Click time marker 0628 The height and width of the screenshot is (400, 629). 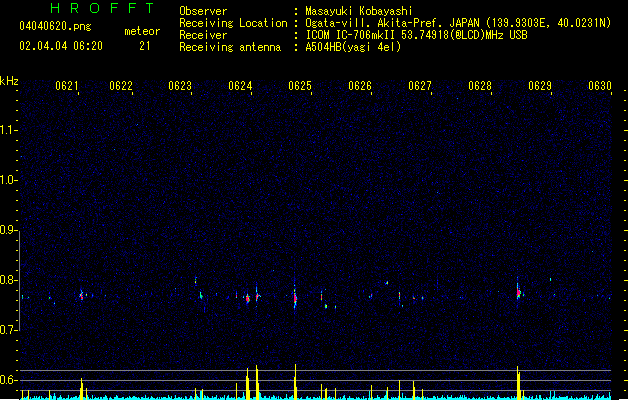(x=480, y=86)
